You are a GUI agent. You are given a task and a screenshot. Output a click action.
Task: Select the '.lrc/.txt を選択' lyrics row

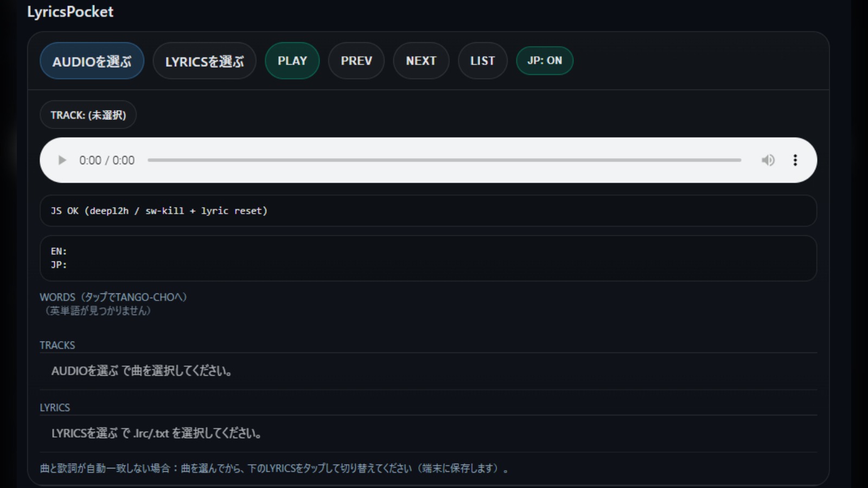(156, 433)
